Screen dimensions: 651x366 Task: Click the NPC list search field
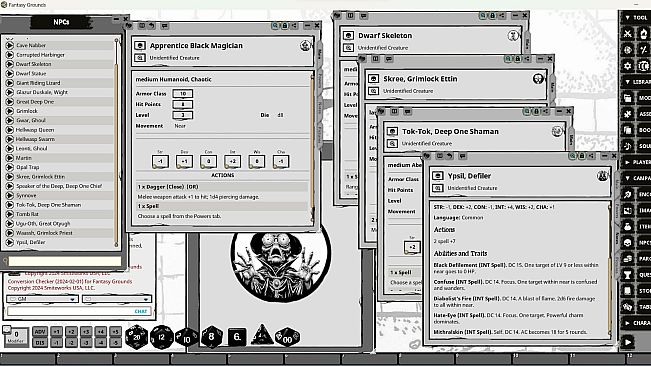point(65,261)
